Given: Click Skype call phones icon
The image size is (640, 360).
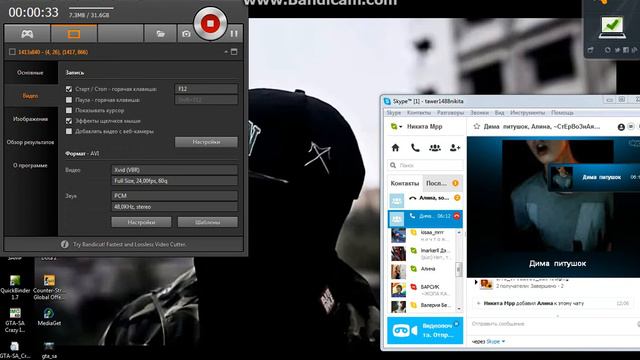Looking at the screenshot, I should (x=415, y=148).
